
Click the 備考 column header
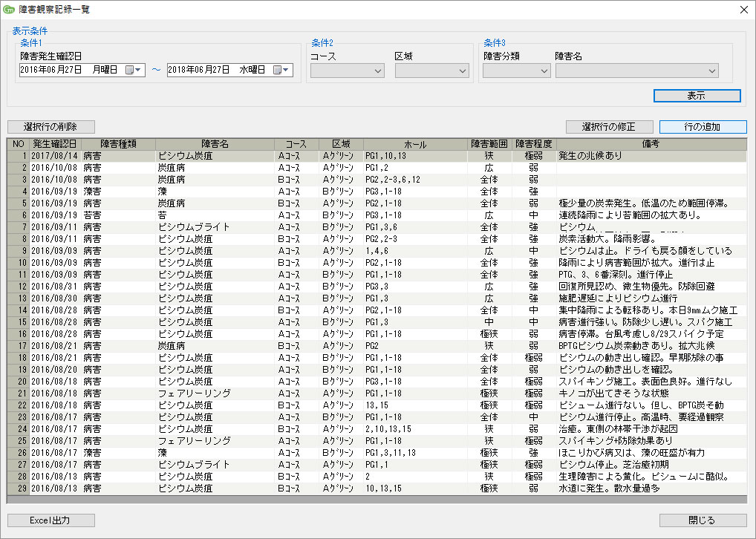point(651,144)
